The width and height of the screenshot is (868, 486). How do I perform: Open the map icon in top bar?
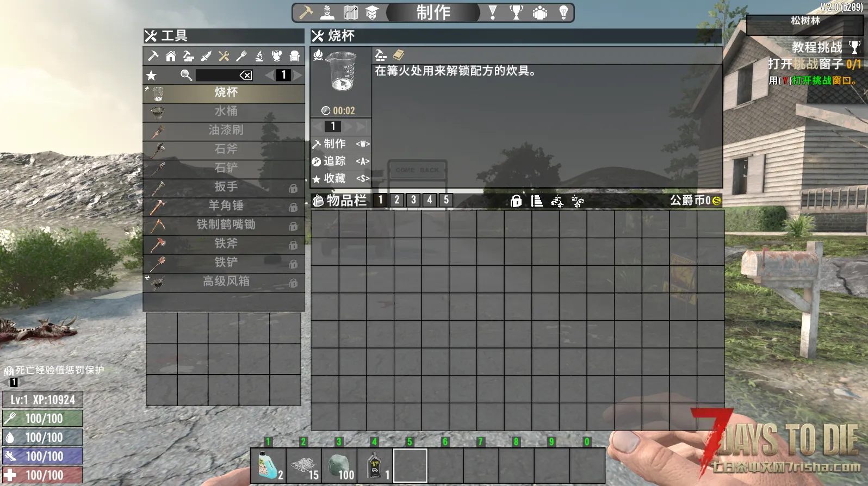tap(351, 12)
